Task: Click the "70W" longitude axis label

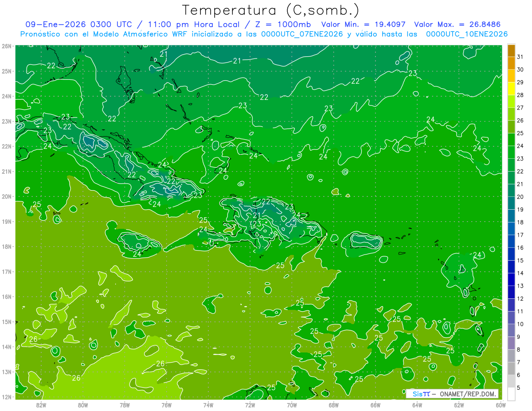Action: 292,405
